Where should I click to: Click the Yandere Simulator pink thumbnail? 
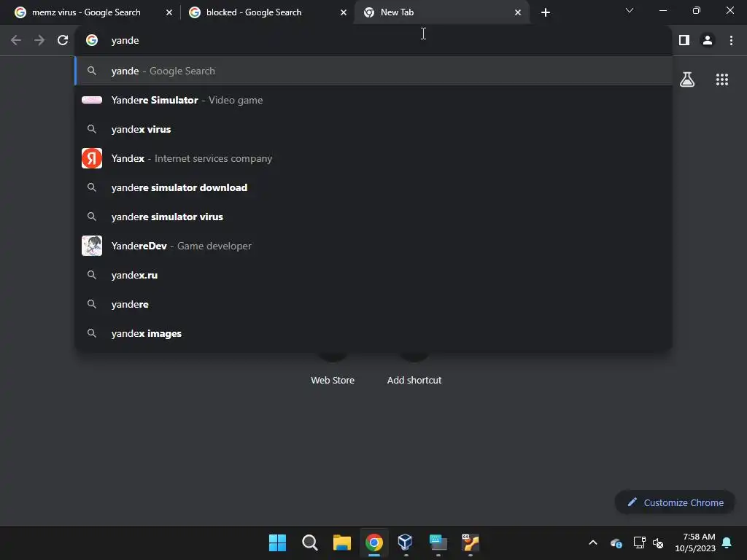click(92, 100)
